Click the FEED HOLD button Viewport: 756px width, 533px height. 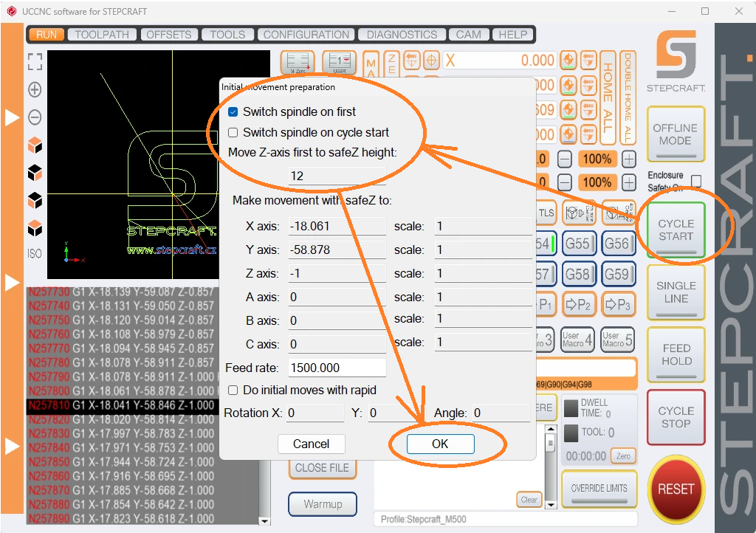(676, 354)
